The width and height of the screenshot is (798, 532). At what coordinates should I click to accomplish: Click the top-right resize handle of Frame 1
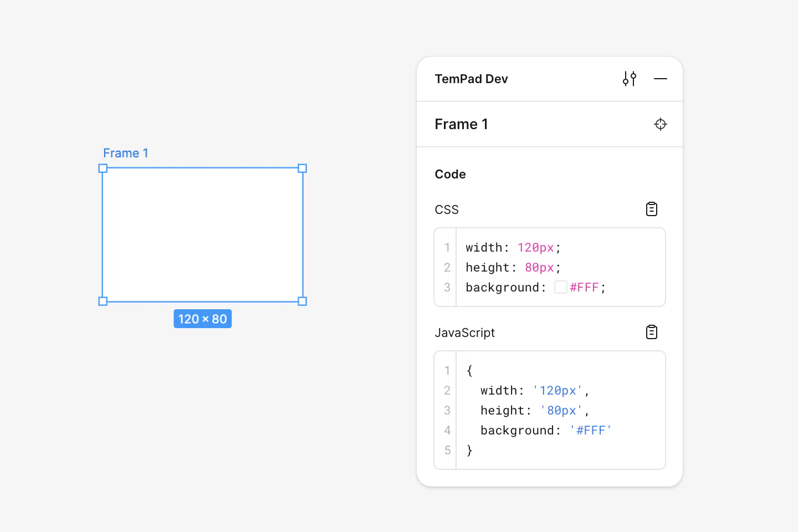303,168
